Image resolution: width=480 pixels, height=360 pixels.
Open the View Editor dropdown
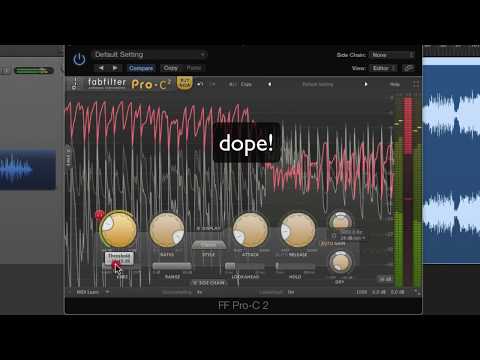click(383, 68)
